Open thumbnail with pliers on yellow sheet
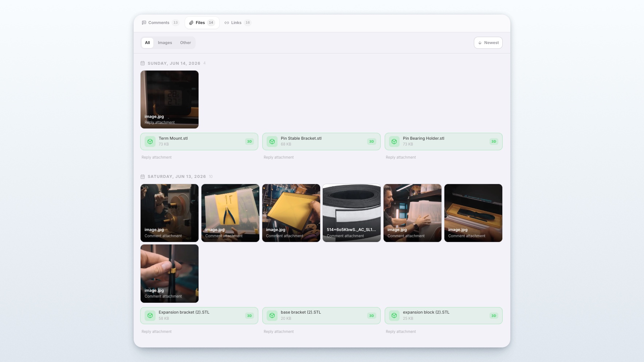Screen dimensions: 644x362 (x=230, y=213)
